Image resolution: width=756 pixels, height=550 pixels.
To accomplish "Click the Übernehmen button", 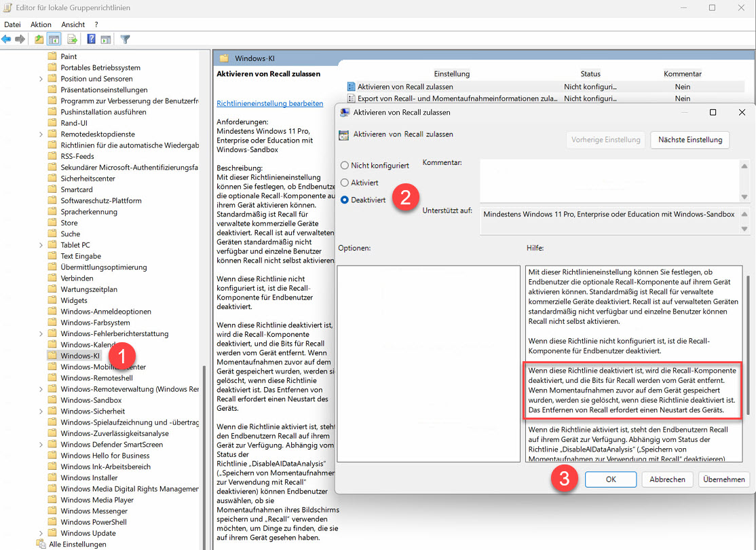I will click(x=723, y=479).
